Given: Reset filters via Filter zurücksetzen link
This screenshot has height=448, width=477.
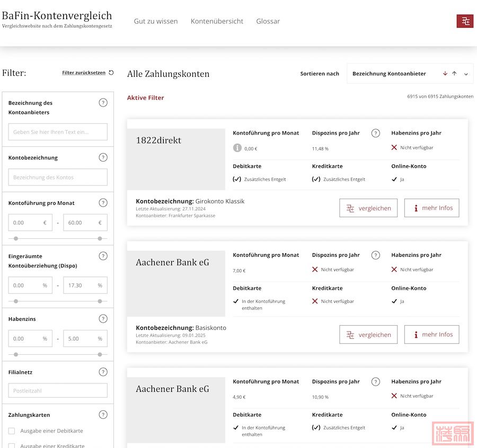Looking at the screenshot, I should pos(84,73).
